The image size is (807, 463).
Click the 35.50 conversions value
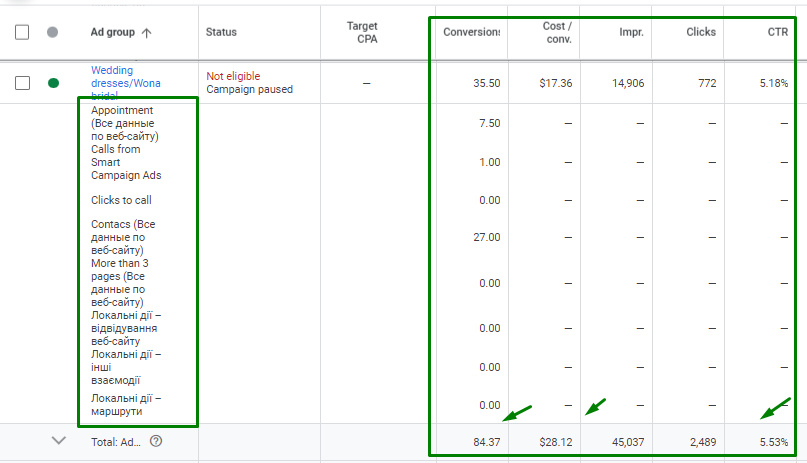(486, 83)
